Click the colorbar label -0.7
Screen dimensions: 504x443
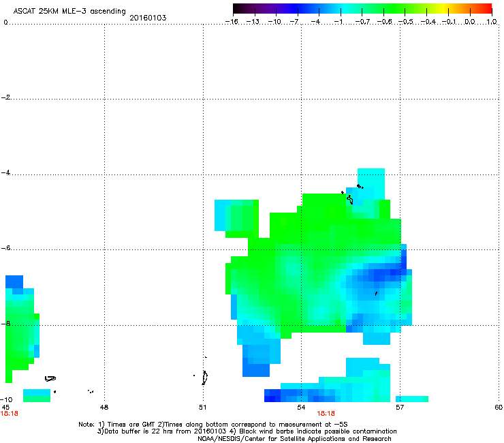point(362,22)
